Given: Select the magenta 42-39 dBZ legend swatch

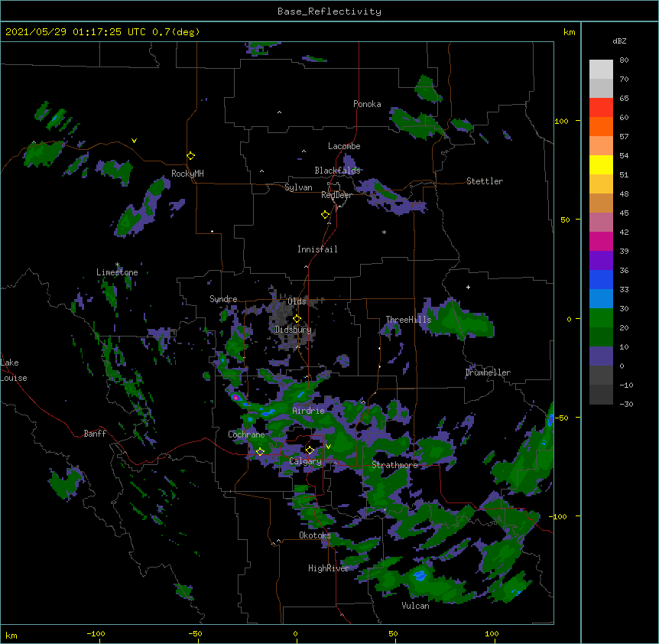Looking at the screenshot, I should 601,241.
